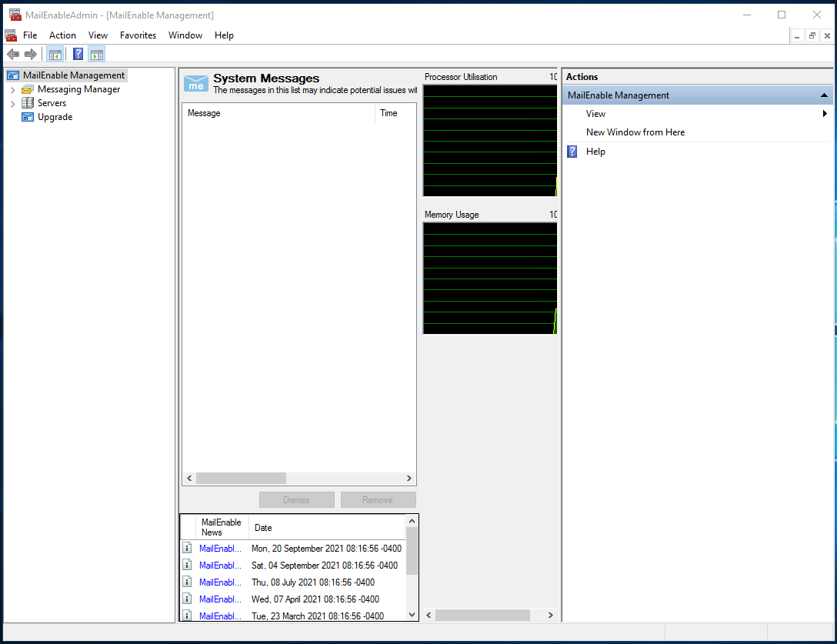
Task: Toggle Show/Hide Action Pane toolbar icon
Action: pos(96,54)
